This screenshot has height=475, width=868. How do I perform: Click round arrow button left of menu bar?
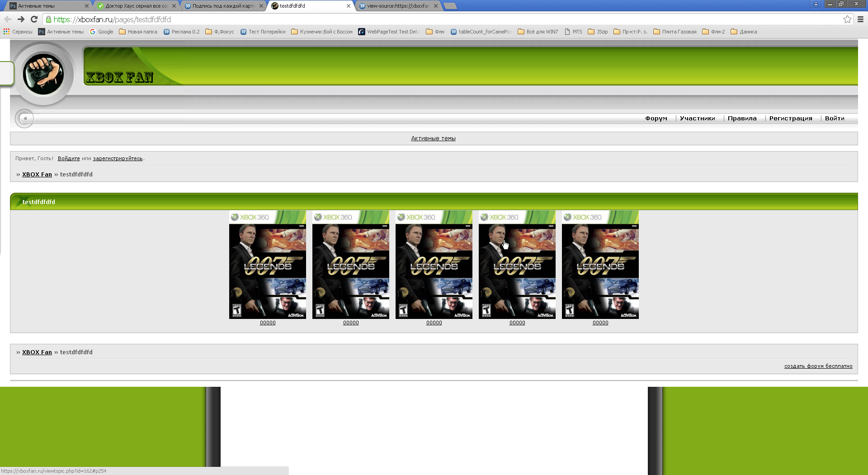tap(25, 119)
